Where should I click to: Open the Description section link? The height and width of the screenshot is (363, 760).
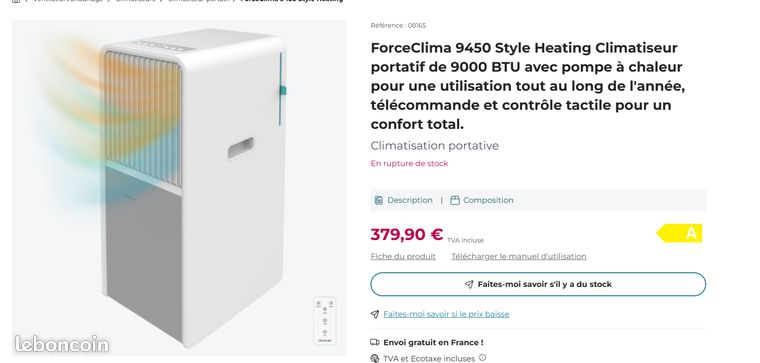tap(410, 200)
